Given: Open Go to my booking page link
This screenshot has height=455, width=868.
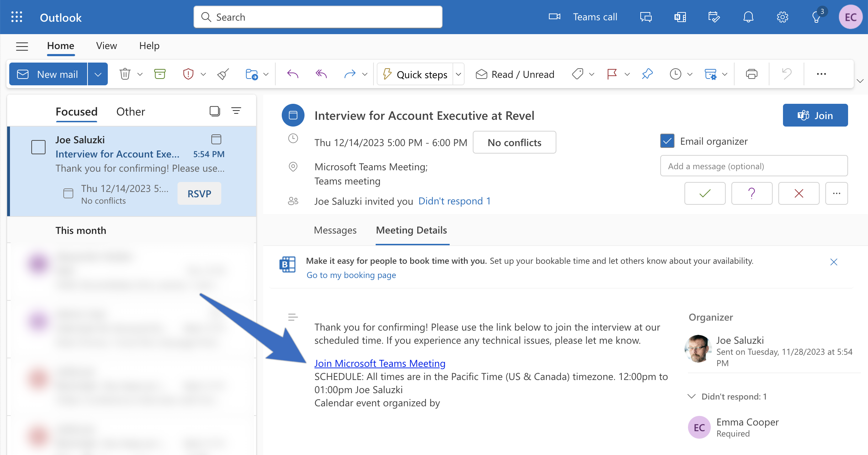Looking at the screenshot, I should [351, 275].
